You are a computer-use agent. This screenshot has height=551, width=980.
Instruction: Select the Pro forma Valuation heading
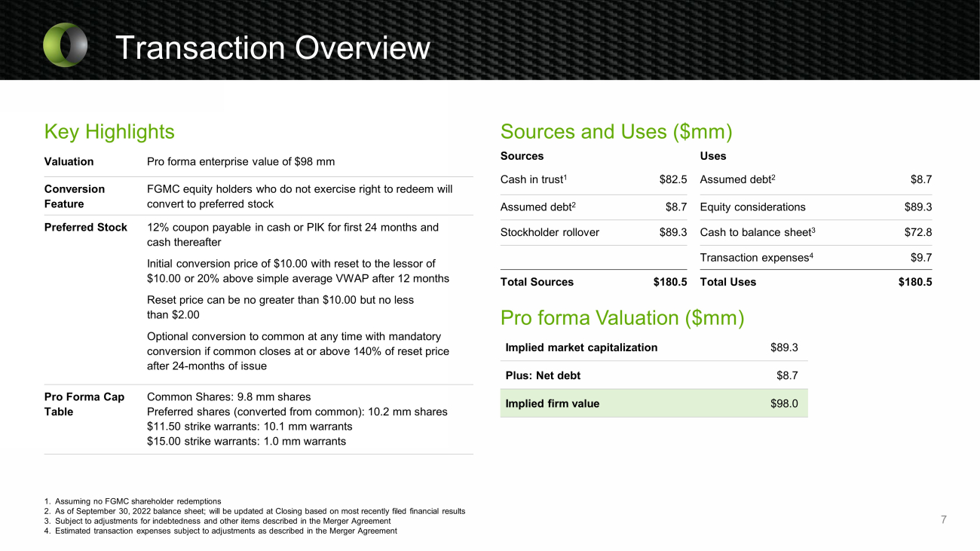coord(622,318)
